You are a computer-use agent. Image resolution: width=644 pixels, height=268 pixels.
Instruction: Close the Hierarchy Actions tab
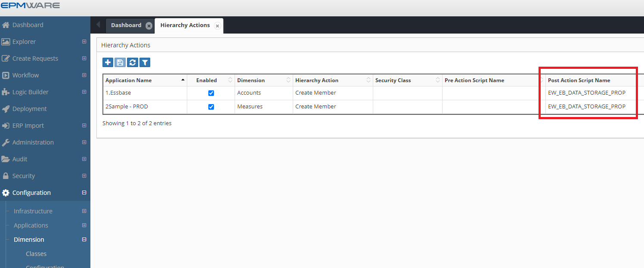pos(217,26)
